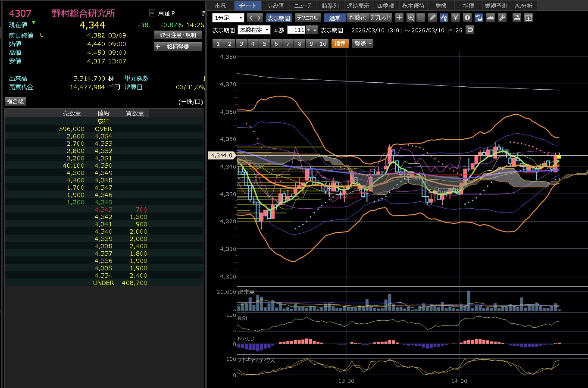Screen dimensions: 588x388
Task: Expand the 本数指定 display period dropdown
Action: [x=254, y=30]
